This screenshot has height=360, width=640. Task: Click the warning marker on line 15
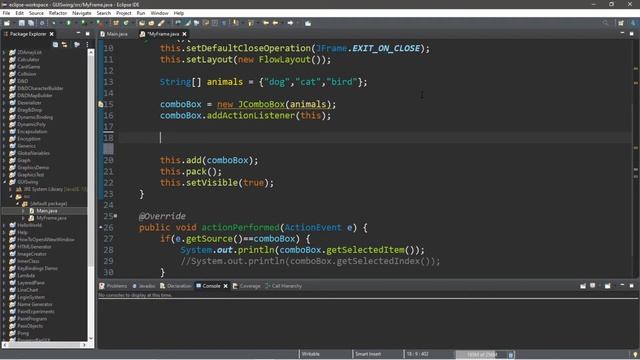tap(100, 104)
